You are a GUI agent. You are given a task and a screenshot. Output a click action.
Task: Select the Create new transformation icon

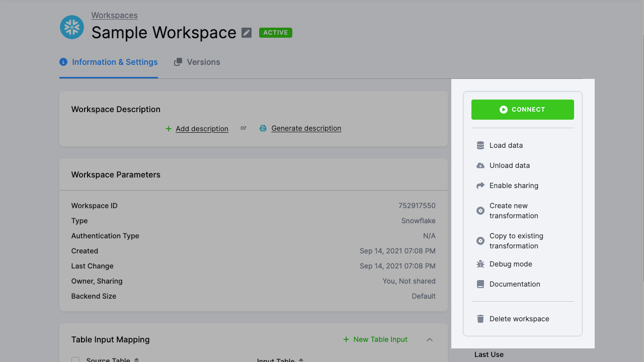tap(480, 210)
